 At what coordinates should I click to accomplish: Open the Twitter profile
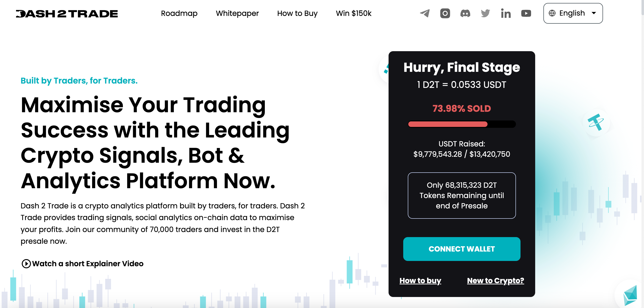click(486, 13)
